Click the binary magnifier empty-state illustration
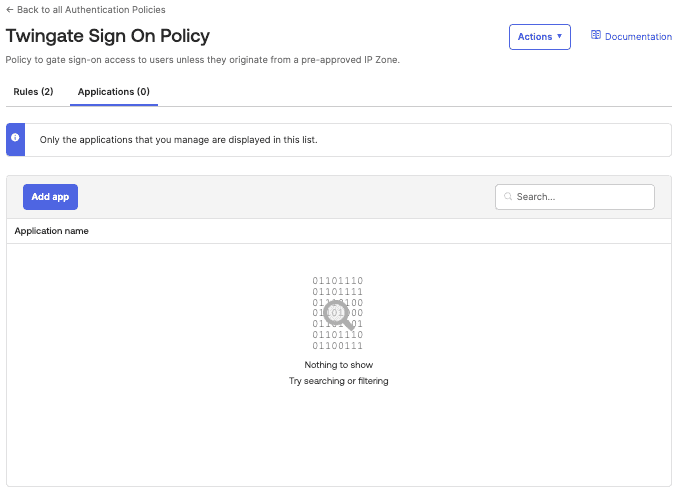 338,313
